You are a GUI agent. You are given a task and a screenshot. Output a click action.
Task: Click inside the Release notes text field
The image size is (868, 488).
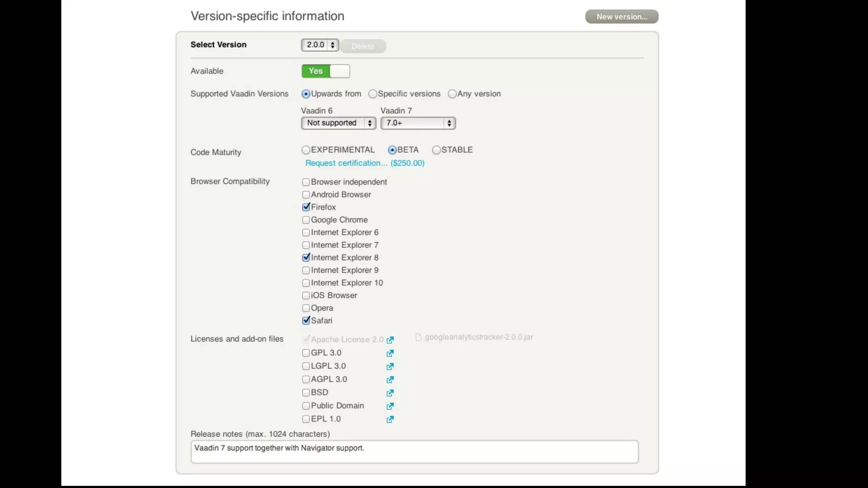[x=414, y=452]
